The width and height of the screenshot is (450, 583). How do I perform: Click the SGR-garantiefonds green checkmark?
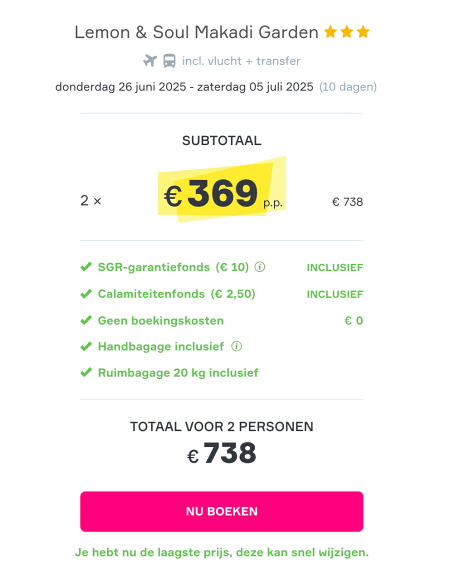click(86, 267)
